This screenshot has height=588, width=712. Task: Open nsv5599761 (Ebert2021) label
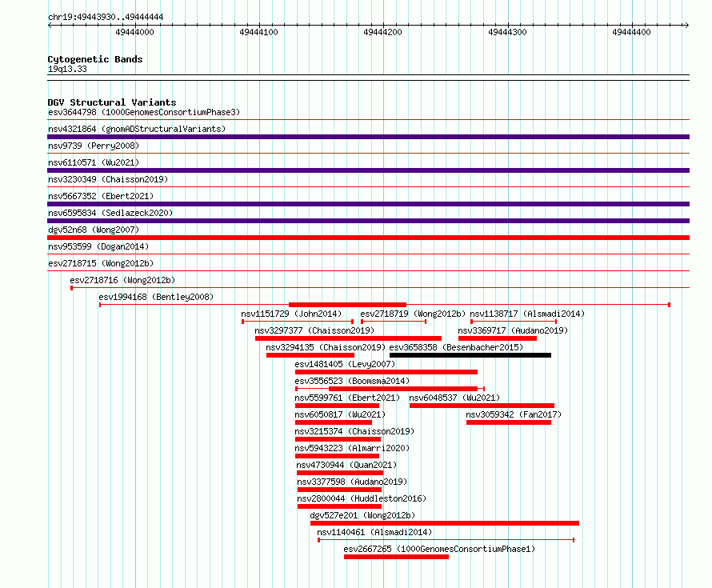tap(347, 398)
